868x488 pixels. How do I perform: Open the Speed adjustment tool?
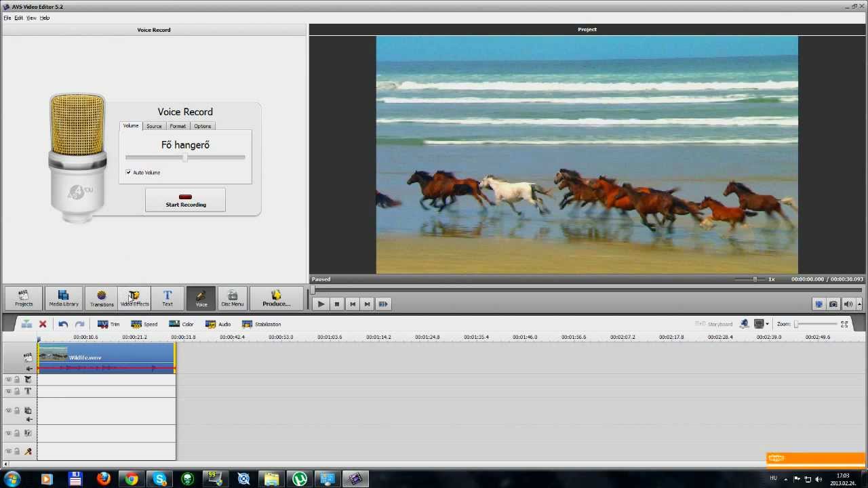point(144,324)
